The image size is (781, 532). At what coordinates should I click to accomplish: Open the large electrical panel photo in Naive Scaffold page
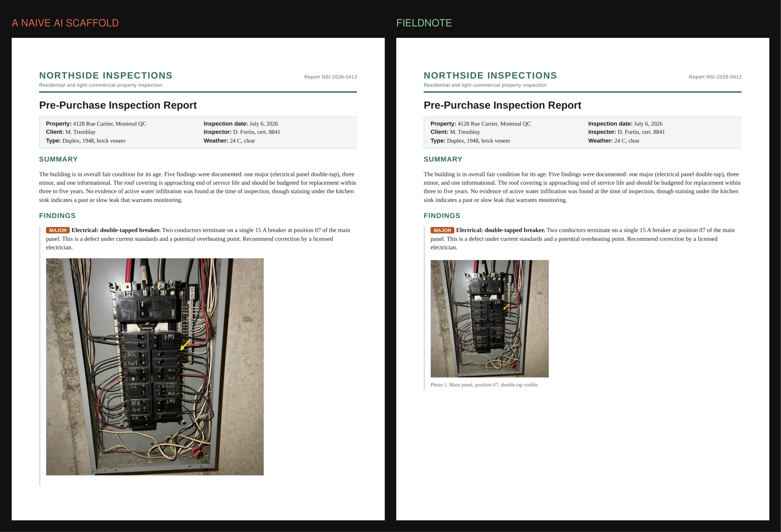[x=155, y=367]
